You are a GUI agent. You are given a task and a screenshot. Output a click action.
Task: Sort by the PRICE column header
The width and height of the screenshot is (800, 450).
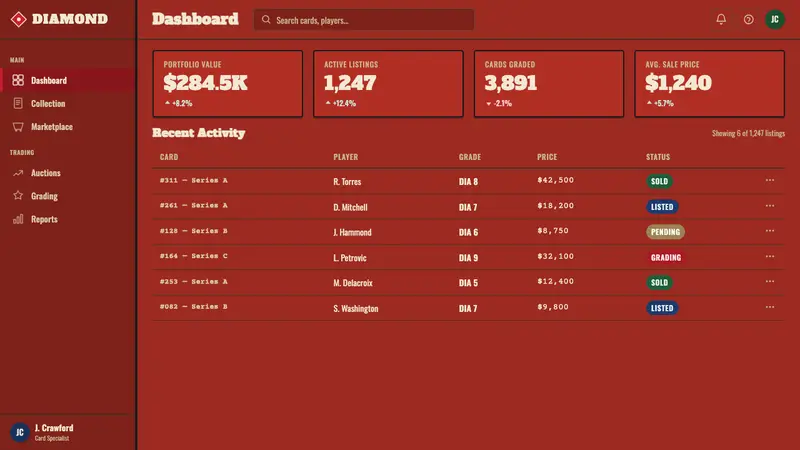tap(547, 157)
